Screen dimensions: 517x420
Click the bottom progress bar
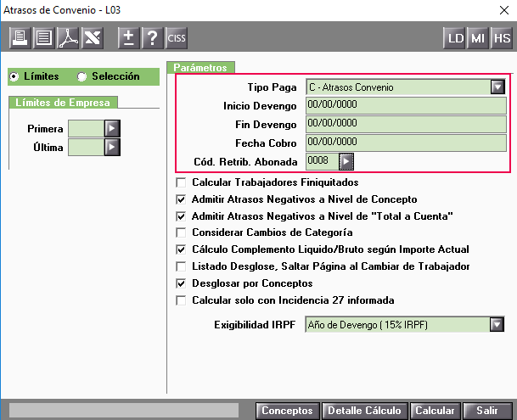click(124, 411)
